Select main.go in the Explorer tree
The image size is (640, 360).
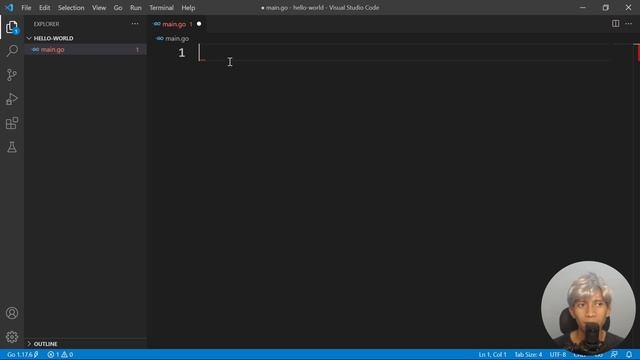tap(85, 49)
